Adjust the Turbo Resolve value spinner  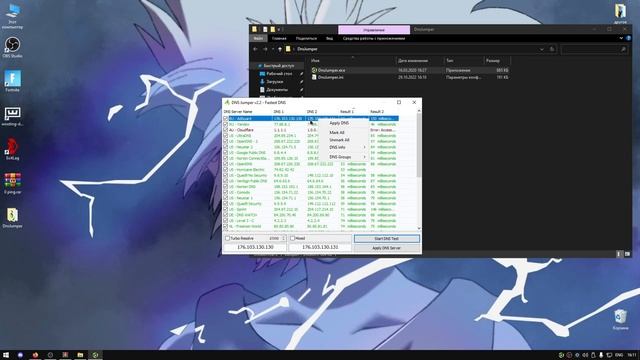(x=284, y=238)
